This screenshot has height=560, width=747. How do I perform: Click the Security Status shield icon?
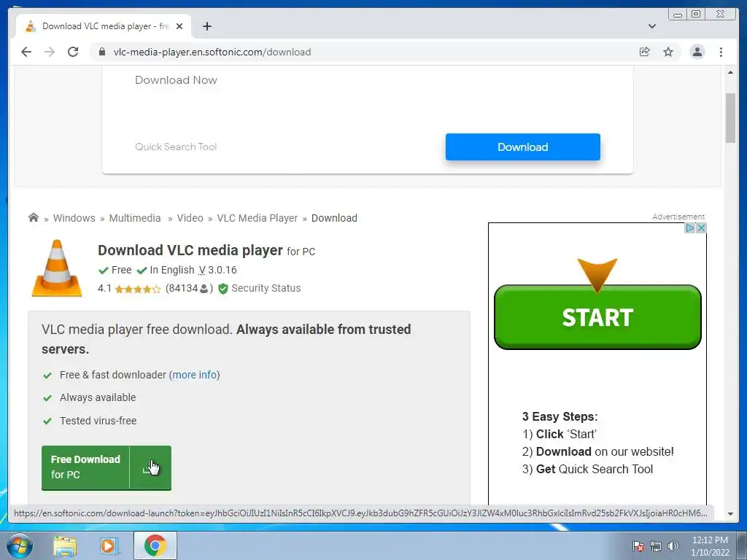coord(223,289)
